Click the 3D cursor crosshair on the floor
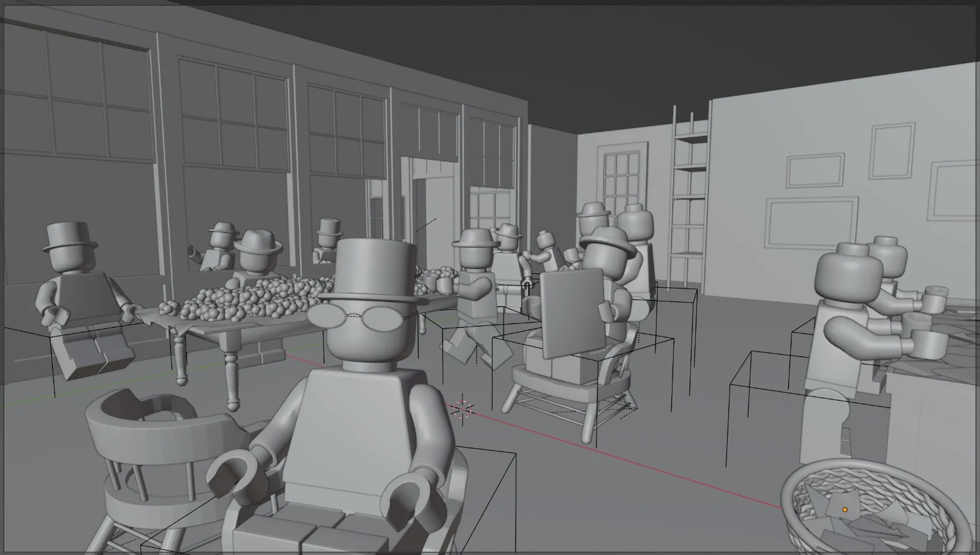The width and height of the screenshot is (980, 555). pyautogui.click(x=462, y=409)
